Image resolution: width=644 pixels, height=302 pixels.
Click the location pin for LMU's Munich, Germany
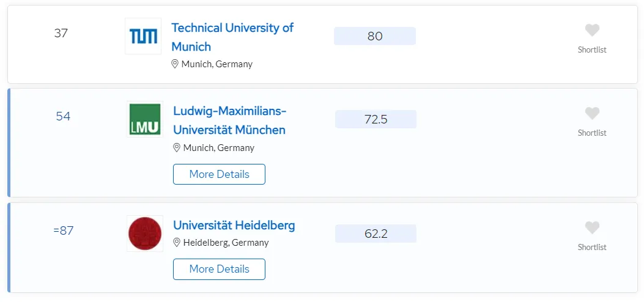177,148
